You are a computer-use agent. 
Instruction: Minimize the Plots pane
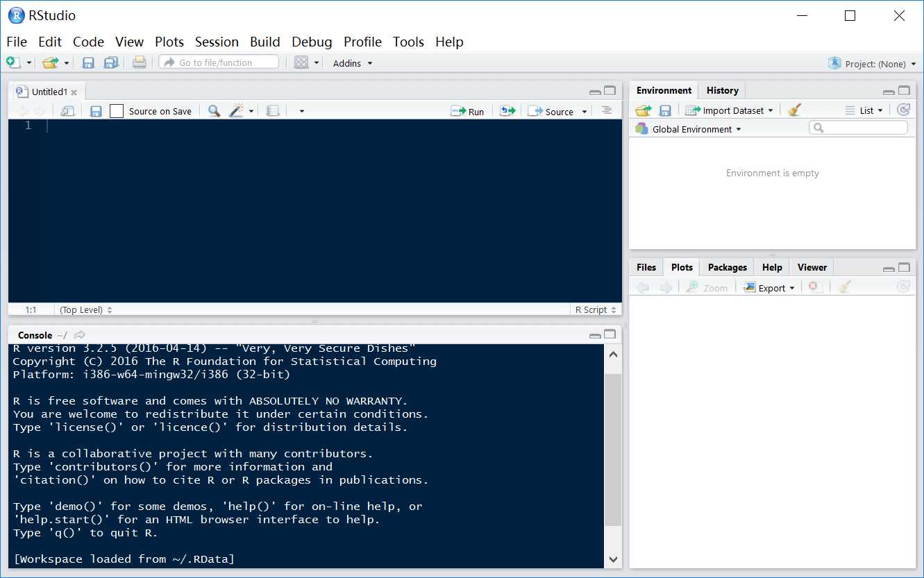[x=889, y=269]
